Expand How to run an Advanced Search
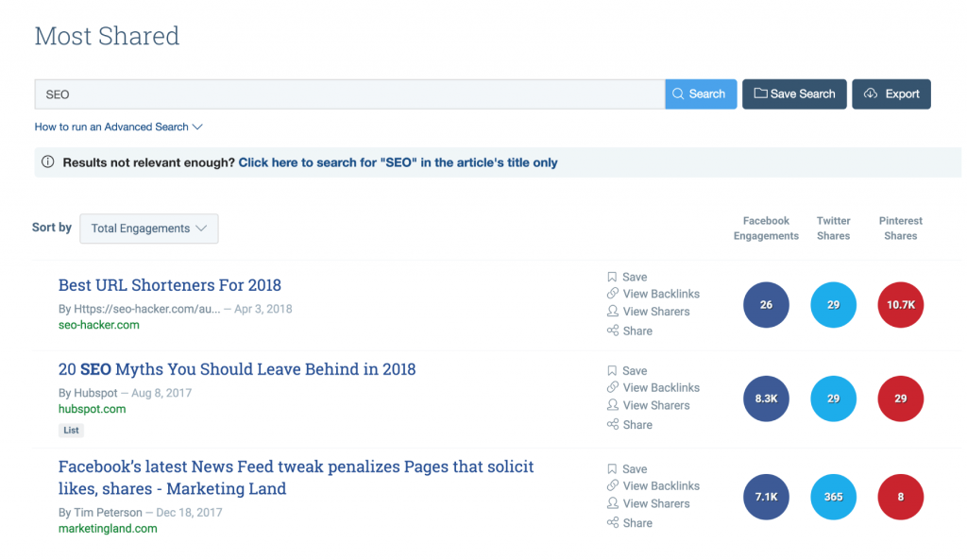Viewport: 967px width, 560px height. [x=118, y=127]
